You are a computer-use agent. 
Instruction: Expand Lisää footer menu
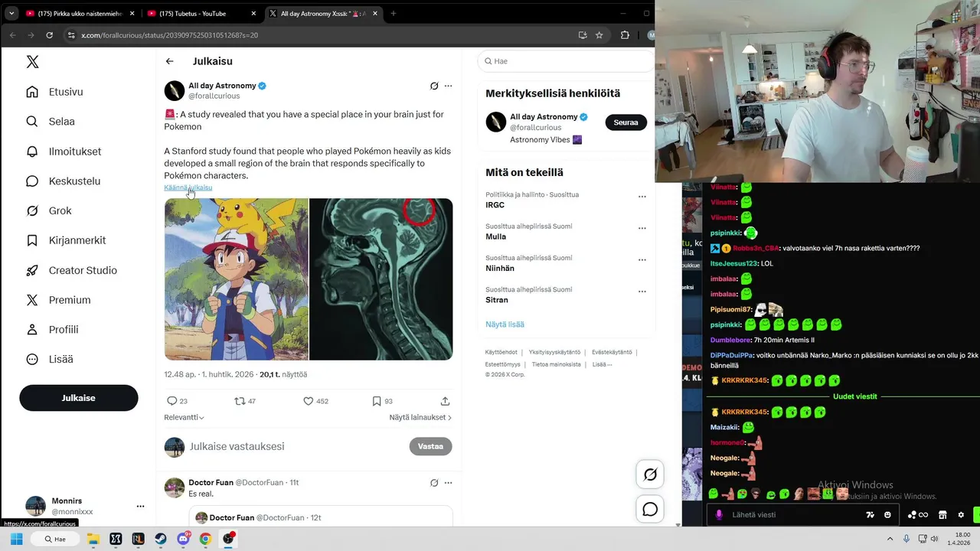(601, 364)
